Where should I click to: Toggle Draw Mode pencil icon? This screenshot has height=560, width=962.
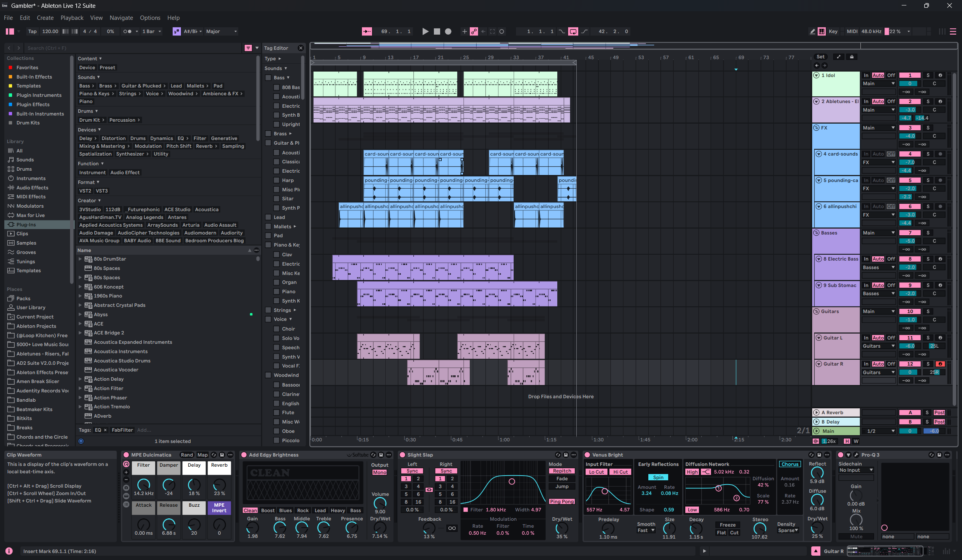[813, 31]
